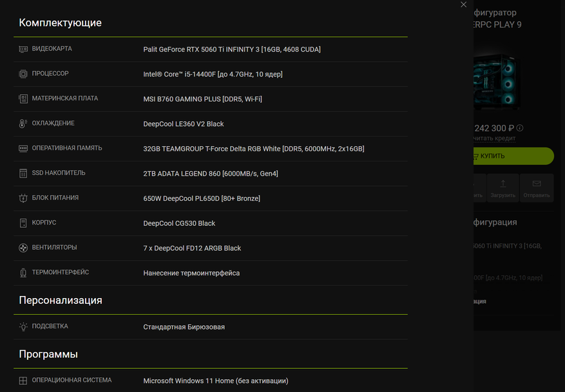The height and width of the screenshot is (392, 565).
Task: Click the motherboard icon
Action: (x=23, y=98)
